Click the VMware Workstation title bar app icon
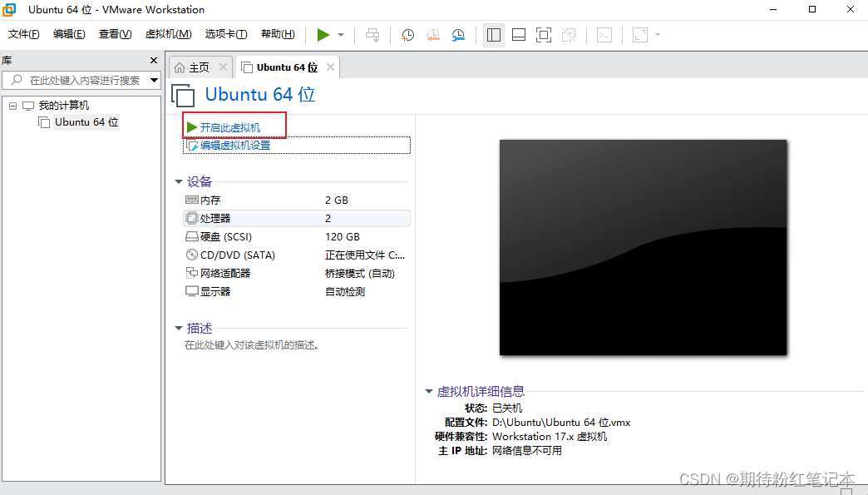The height and width of the screenshot is (495, 868). click(9, 9)
